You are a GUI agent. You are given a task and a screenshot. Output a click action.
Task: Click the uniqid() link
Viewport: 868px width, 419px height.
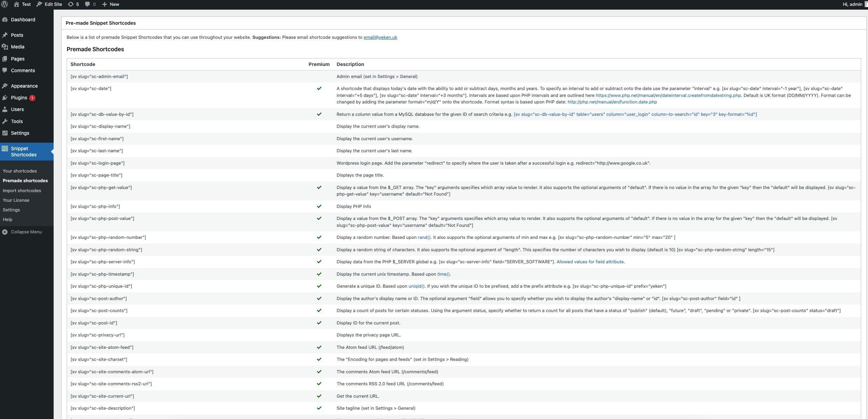(416, 286)
